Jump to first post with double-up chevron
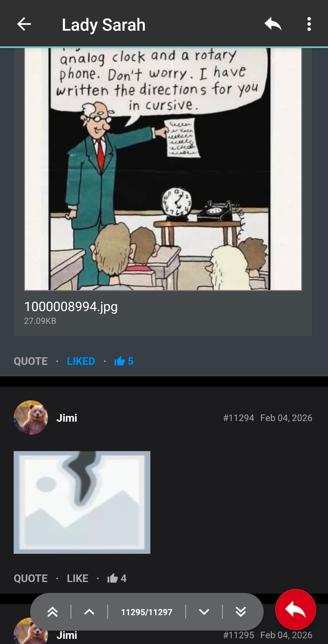Image resolution: width=328 pixels, height=644 pixels. coord(53,612)
